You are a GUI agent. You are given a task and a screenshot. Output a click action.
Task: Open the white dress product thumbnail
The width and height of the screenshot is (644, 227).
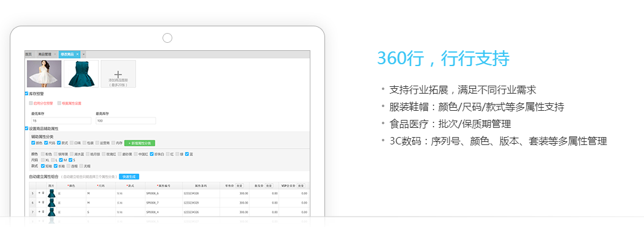coord(44,73)
